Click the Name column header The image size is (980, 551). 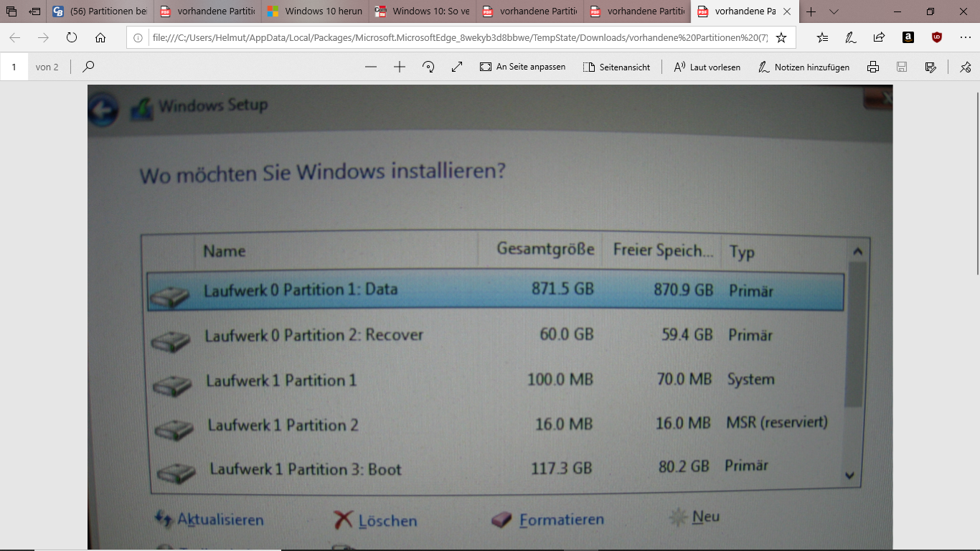click(x=224, y=251)
